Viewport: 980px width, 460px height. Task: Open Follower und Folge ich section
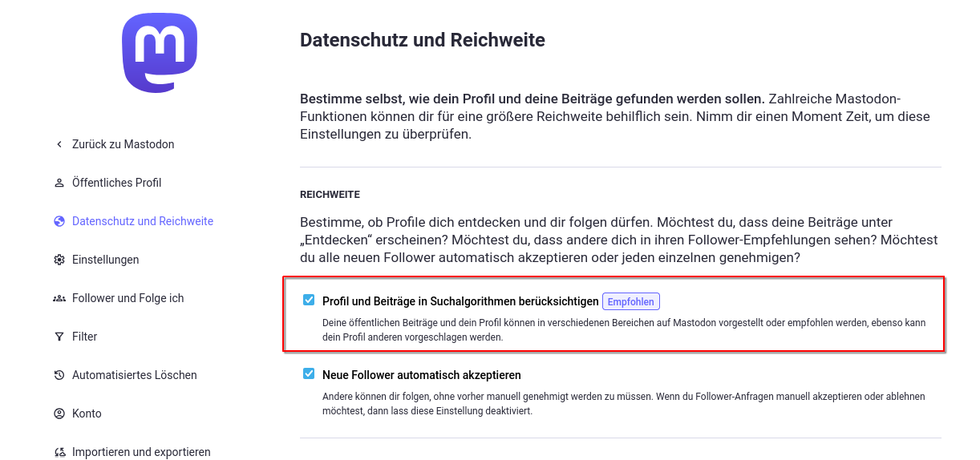pos(128,298)
